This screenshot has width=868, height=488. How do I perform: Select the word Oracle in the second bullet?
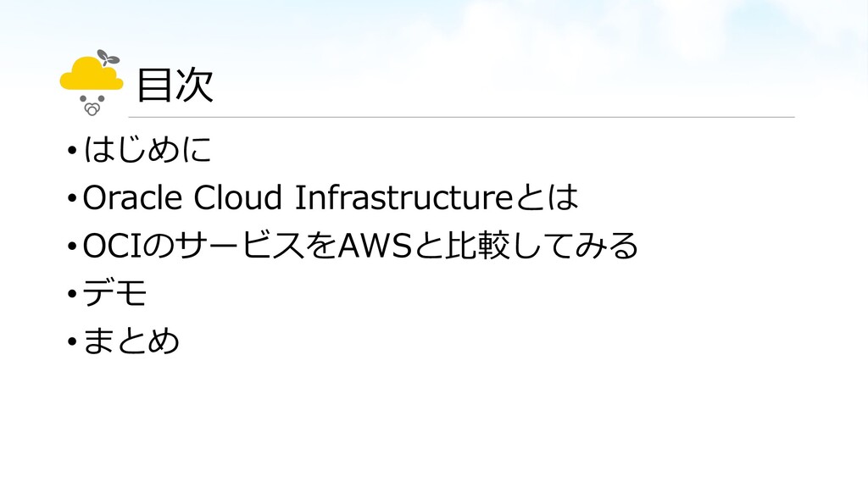132,197
